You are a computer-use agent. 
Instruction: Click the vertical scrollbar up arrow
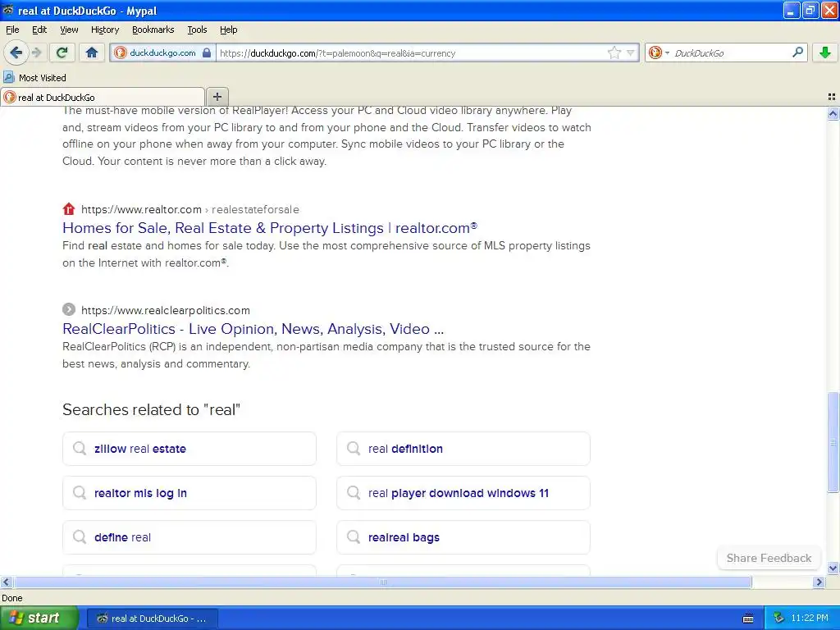pos(833,113)
